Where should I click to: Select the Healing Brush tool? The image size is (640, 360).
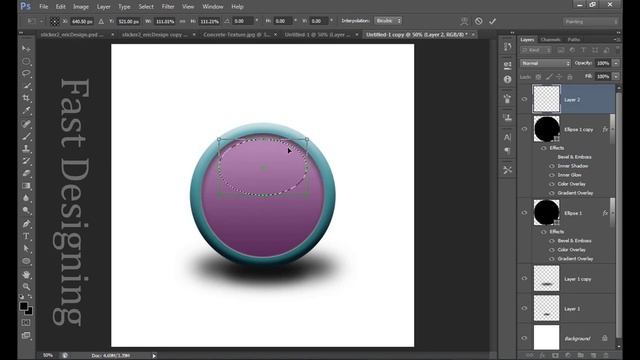point(27,124)
